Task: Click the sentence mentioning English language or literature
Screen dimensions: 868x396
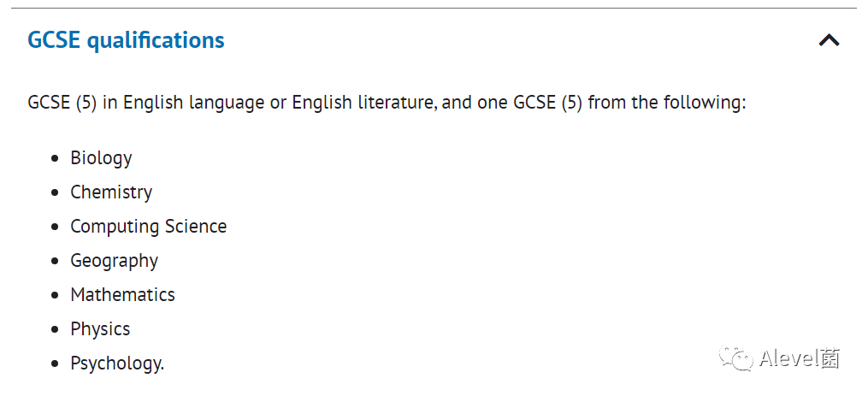Action: pos(387,103)
